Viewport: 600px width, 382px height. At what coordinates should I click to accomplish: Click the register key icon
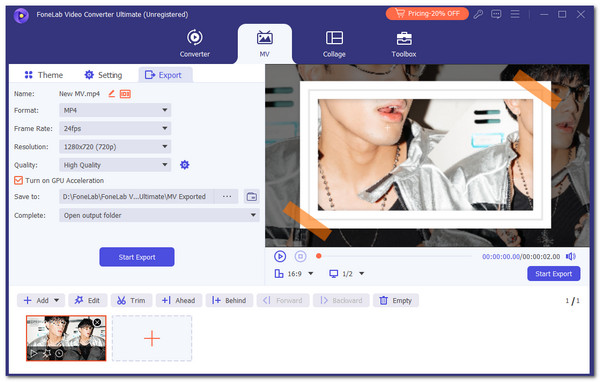point(478,14)
